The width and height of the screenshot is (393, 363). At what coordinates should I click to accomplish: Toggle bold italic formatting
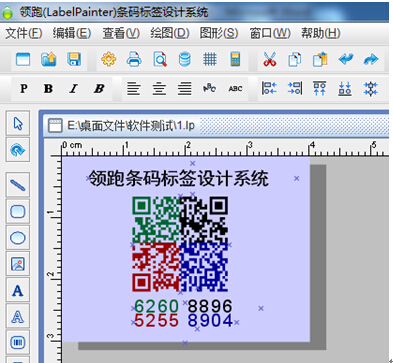[99, 89]
